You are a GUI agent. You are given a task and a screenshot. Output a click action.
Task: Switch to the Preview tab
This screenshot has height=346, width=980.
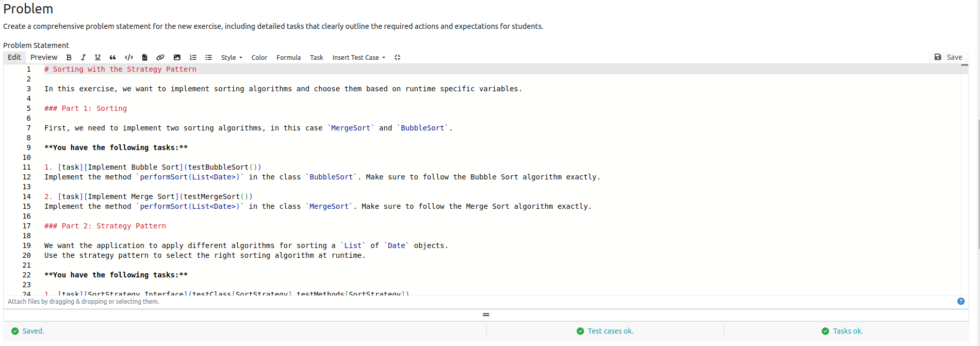pos(44,57)
